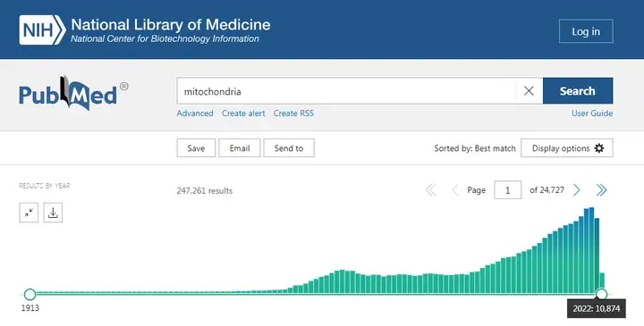Click the Save results button

tap(196, 148)
